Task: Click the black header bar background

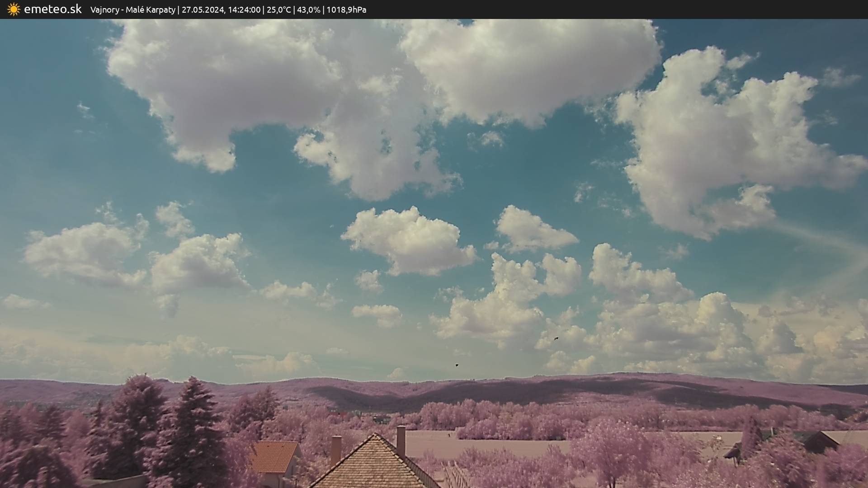Action: click(x=633, y=9)
